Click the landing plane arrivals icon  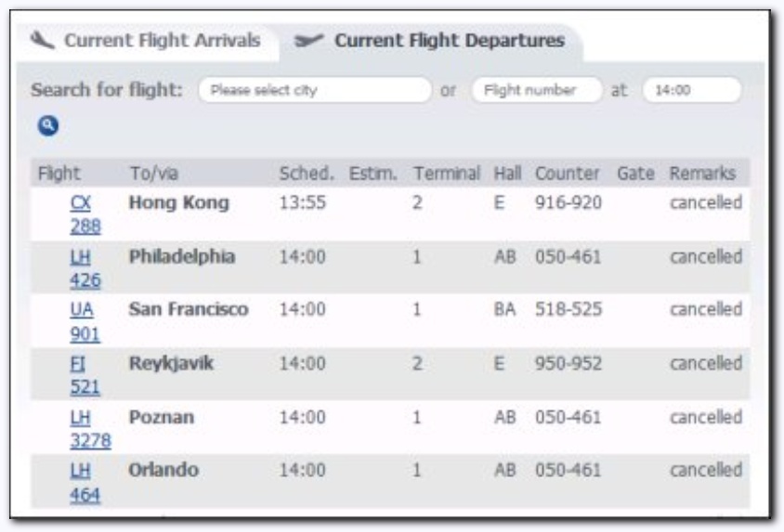(x=42, y=40)
